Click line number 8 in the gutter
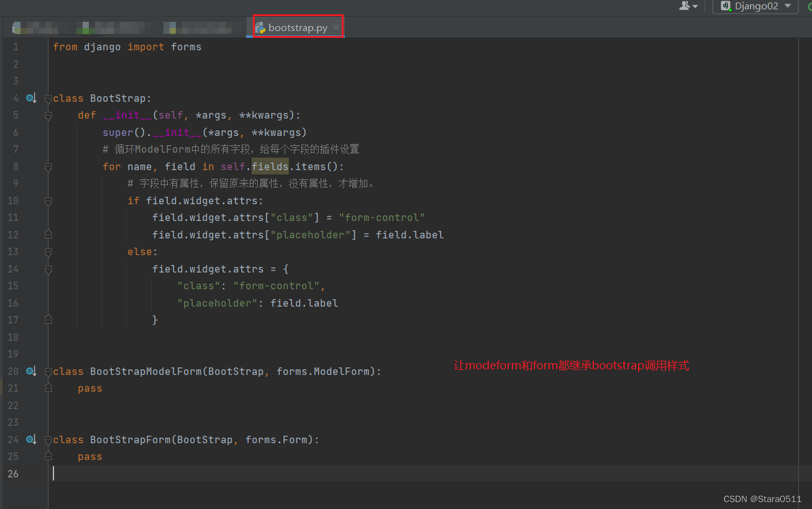The image size is (812, 509). pos(16,166)
